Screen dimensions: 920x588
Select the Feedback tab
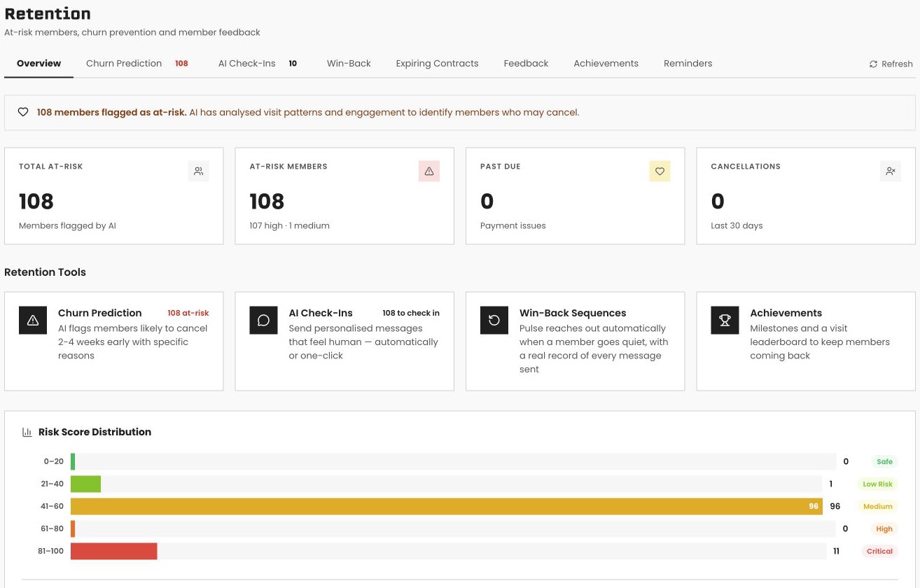526,63
